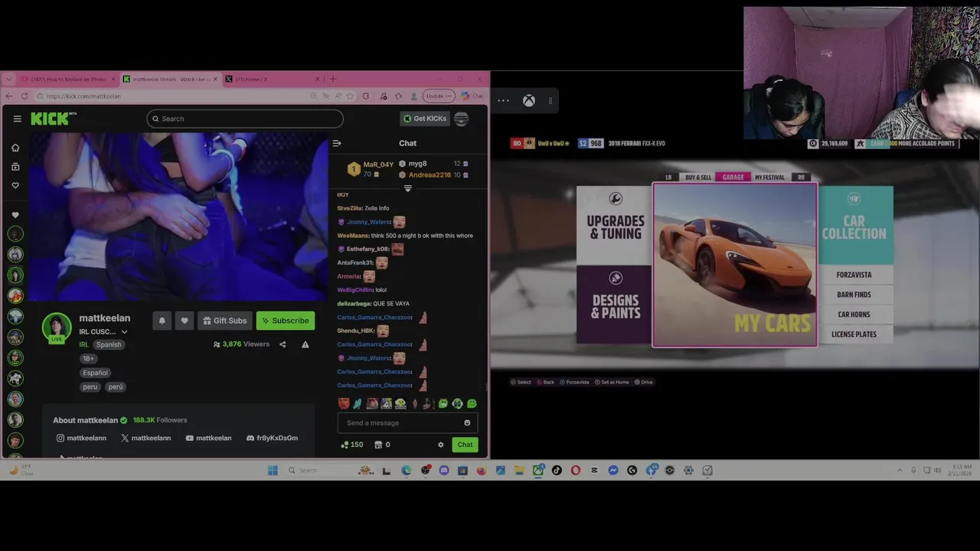
Task: Select the mattkeelan Stream browser tab
Action: [170, 79]
